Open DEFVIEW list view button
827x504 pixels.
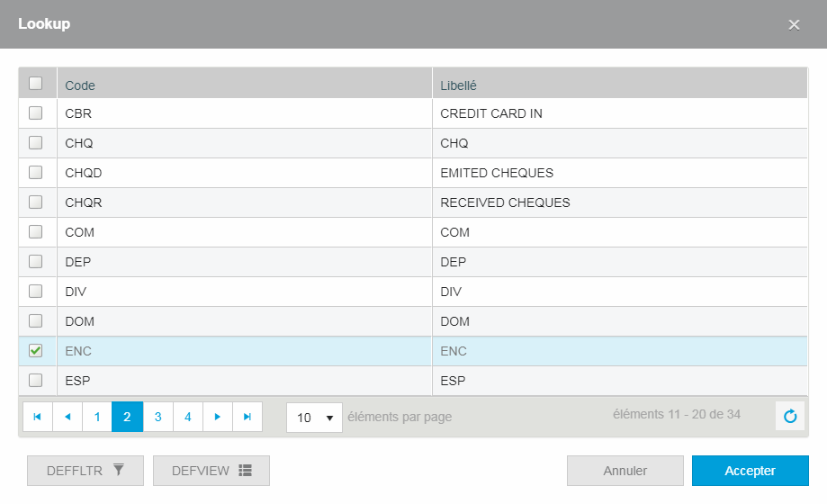coord(211,471)
